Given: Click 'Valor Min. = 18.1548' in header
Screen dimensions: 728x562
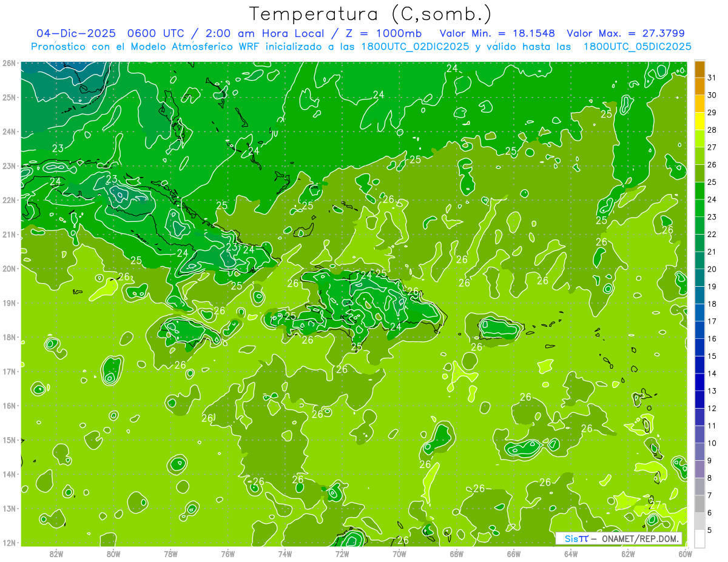Looking at the screenshot, I should (497, 33).
